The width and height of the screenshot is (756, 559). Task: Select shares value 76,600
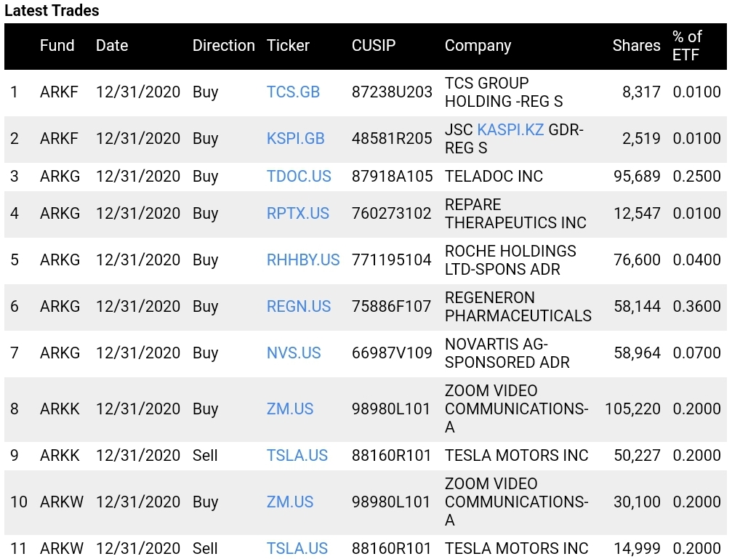(x=637, y=260)
